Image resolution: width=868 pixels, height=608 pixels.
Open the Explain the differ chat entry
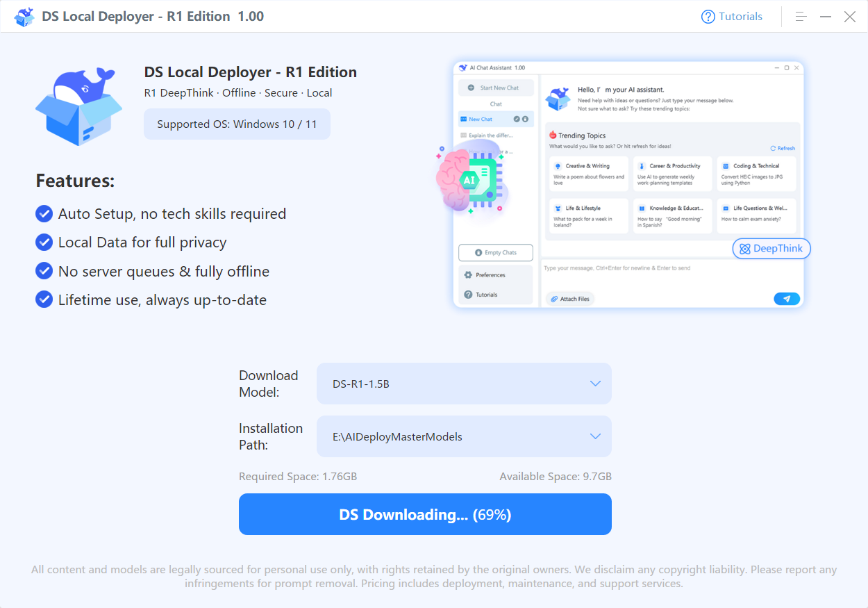pyautogui.click(x=490, y=135)
